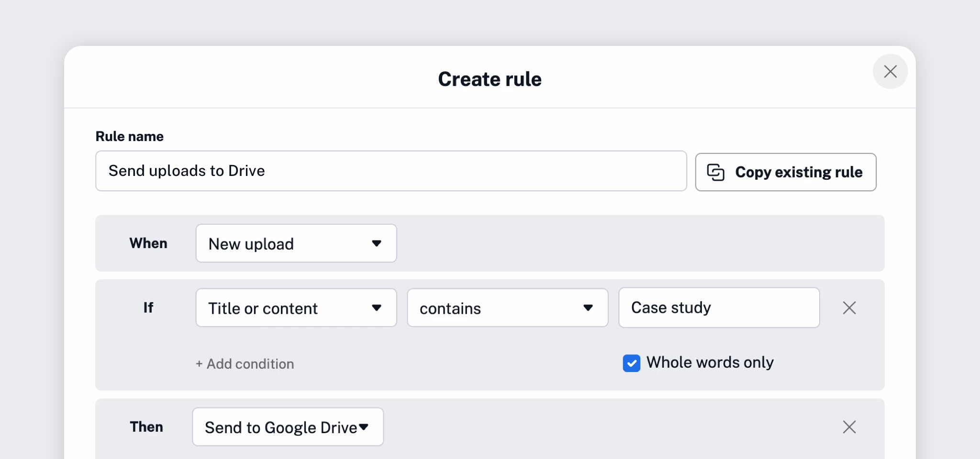
Task: Click the caret next to Send to Google Drive
Action: [364, 427]
